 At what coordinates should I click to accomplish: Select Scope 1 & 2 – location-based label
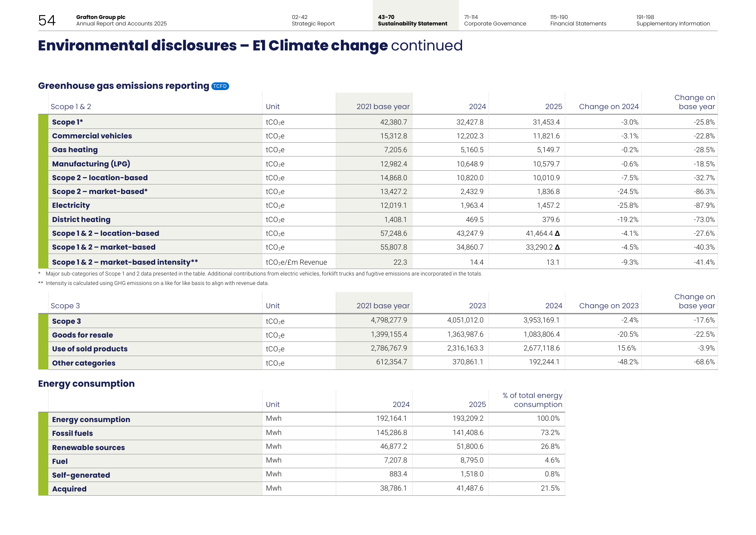(106, 233)
